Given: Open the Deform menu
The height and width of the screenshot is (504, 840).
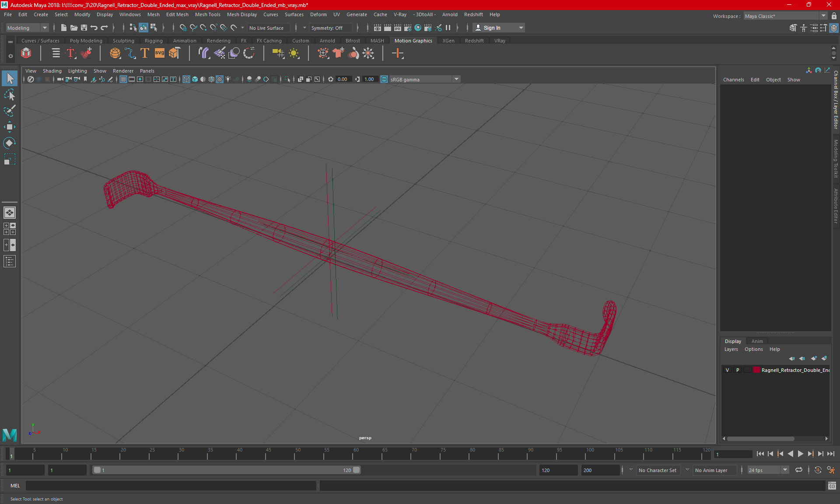Looking at the screenshot, I should tap(318, 14).
